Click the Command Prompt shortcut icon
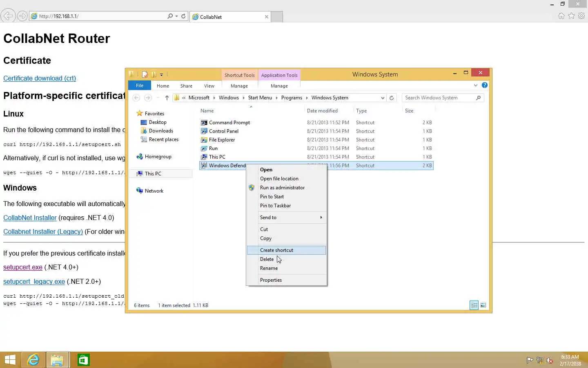Image resolution: width=588 pixels, height=368 pixels. click(x=204, y=123)
